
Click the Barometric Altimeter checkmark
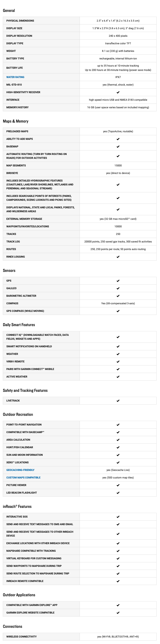click(x=118, y=296)
